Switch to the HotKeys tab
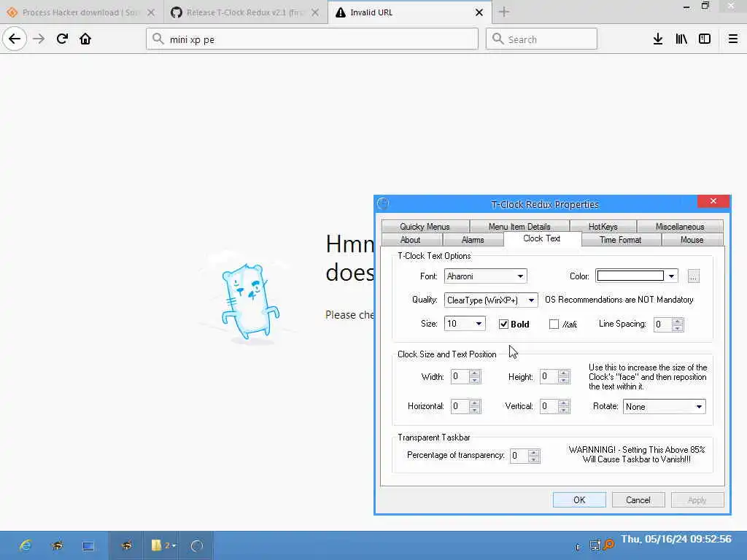Screen dimensions: 747x560 click(x=603, y=226)
